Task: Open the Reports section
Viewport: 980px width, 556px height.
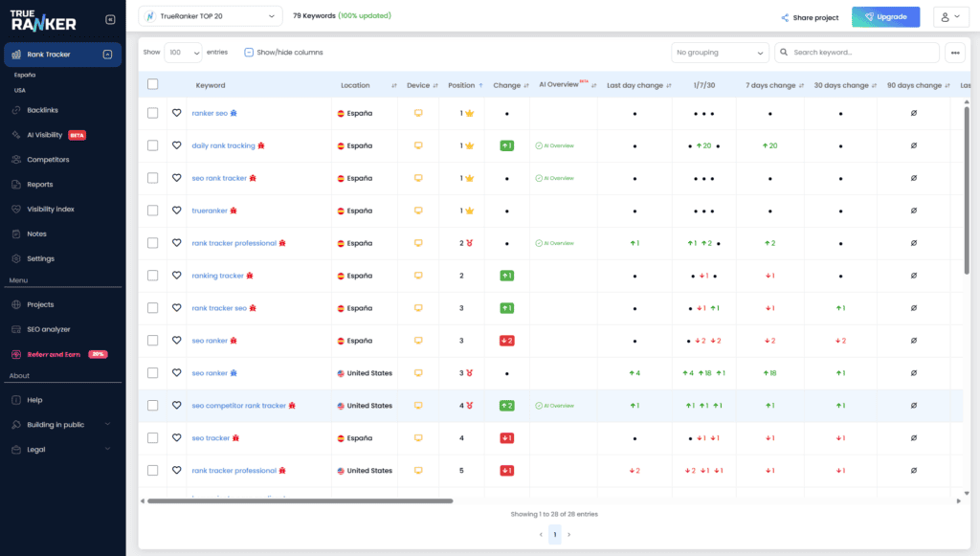Action: click(40, 184)
